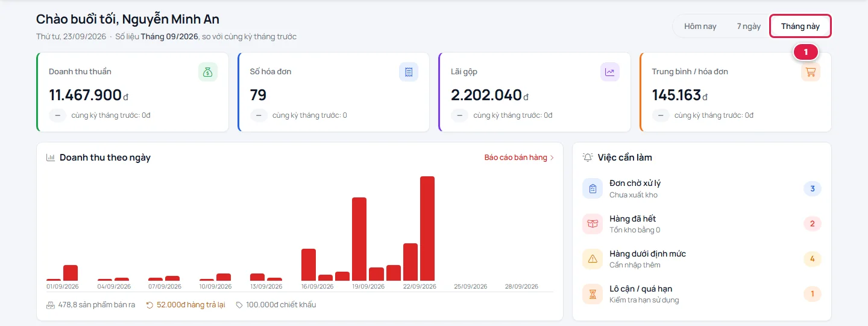Image resolution: width=868 pixels, height=326 pixels.
Task: Click the revenue bar at 16/09/2026
Action: [x=309, y=264]
